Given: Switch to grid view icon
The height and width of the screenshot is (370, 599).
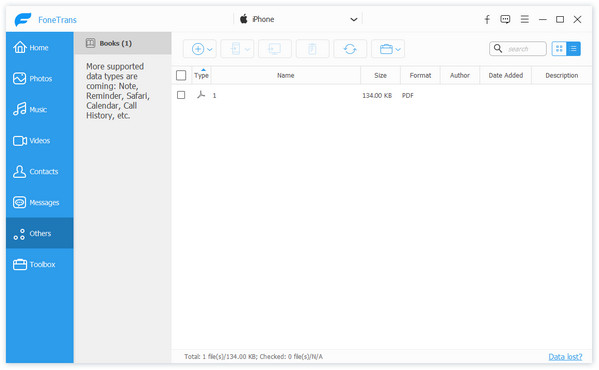Looking at the screenshot, I should (x=559, y=48).
